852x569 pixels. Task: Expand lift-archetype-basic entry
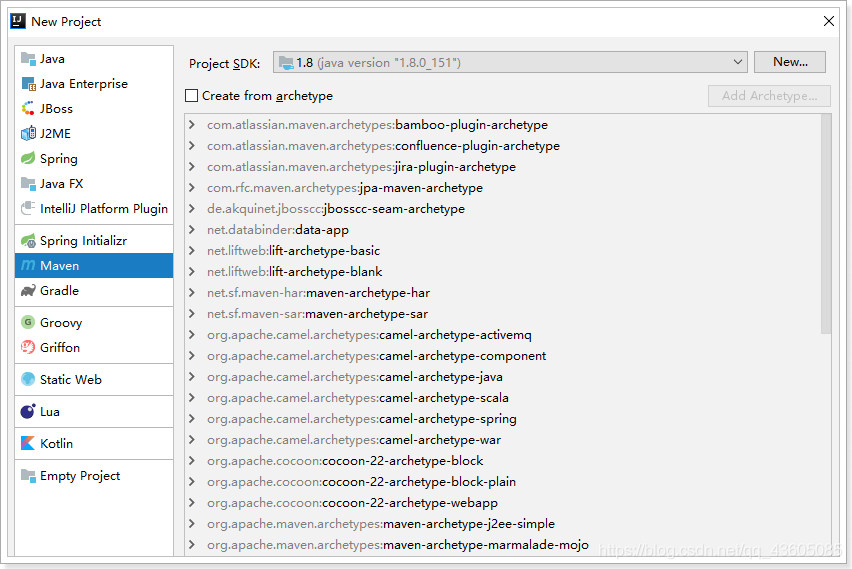pyautogui.click(x=192, y=251)
